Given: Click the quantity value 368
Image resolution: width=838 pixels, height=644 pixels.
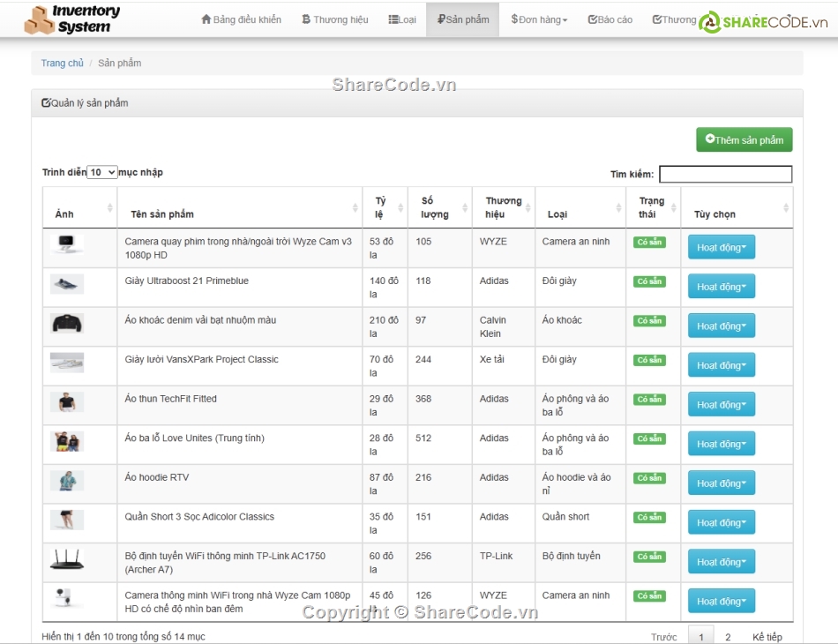Looking at the screenshot, I should [x=423, y=399].
